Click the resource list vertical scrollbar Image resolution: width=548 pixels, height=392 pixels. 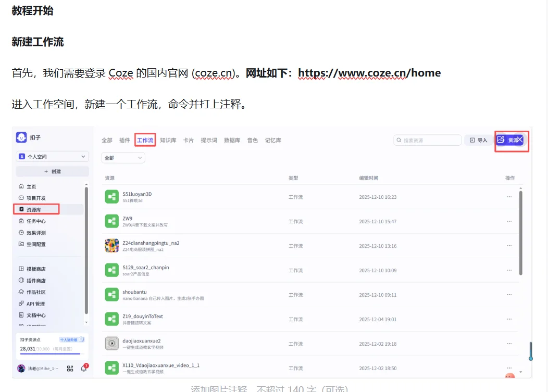point(521,232)
